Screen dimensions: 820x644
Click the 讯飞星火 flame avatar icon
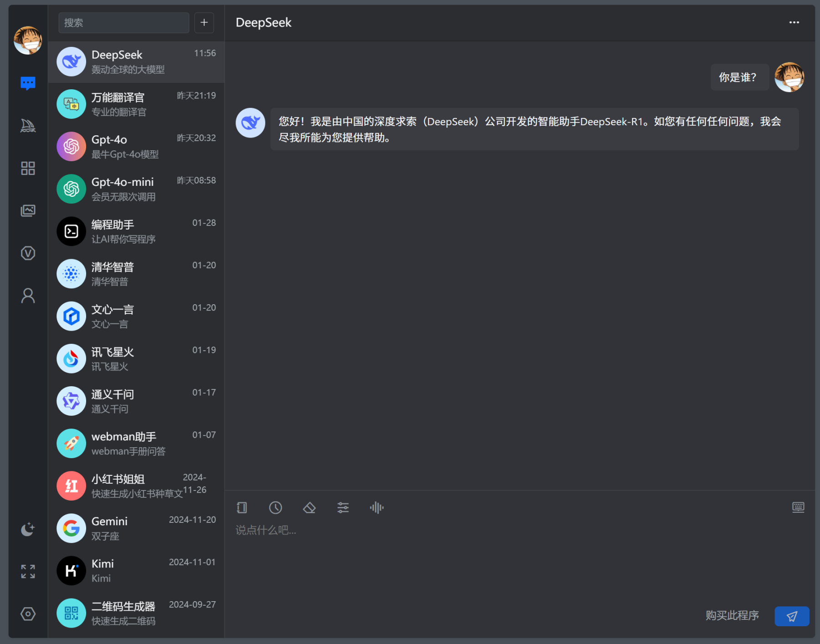pyautogui.click(x=71, y=358)
